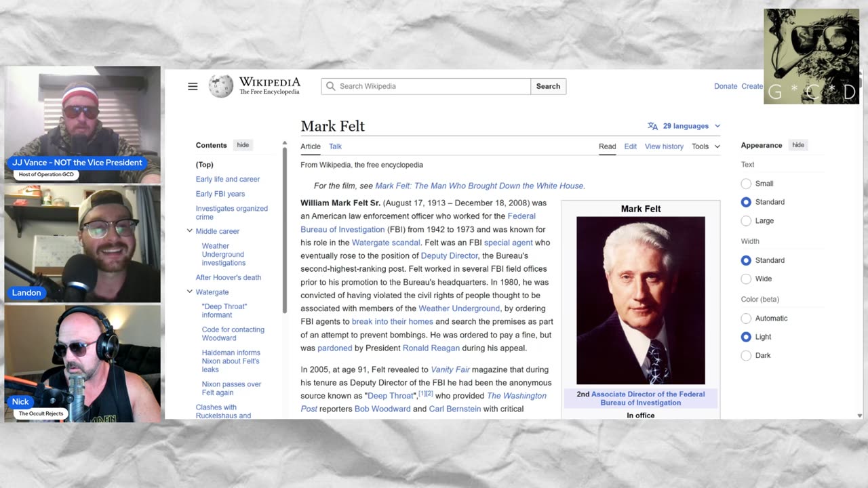868x488 pixels.
Task: Open the Bob Woodward link
Action: (382, 409)
